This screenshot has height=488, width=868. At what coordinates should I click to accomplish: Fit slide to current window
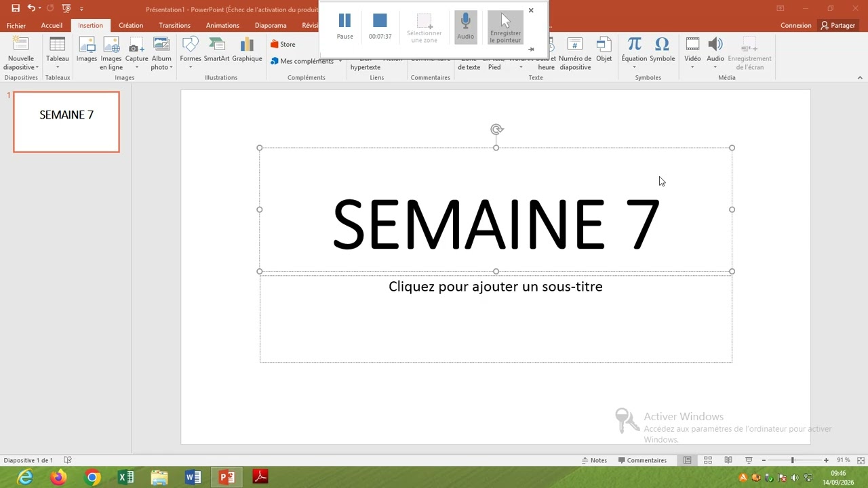[x=860, y=460]
